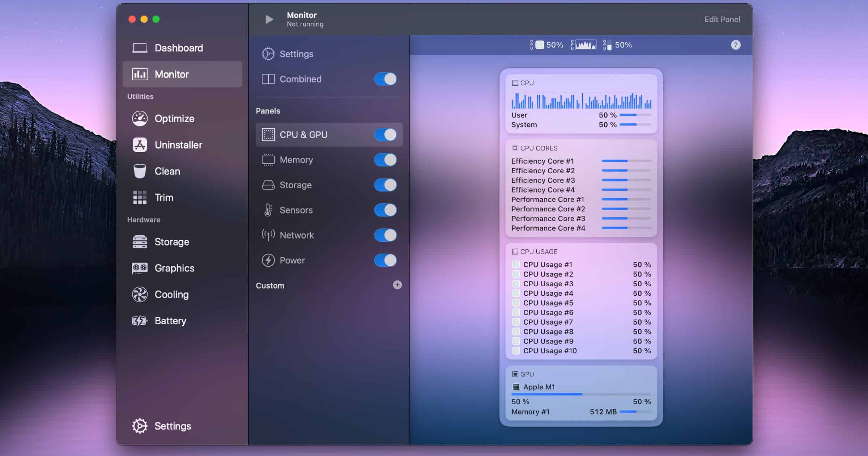Screen dimensions: 868x456
Task: Click the Edit Panel button
Action: [722, 19]
